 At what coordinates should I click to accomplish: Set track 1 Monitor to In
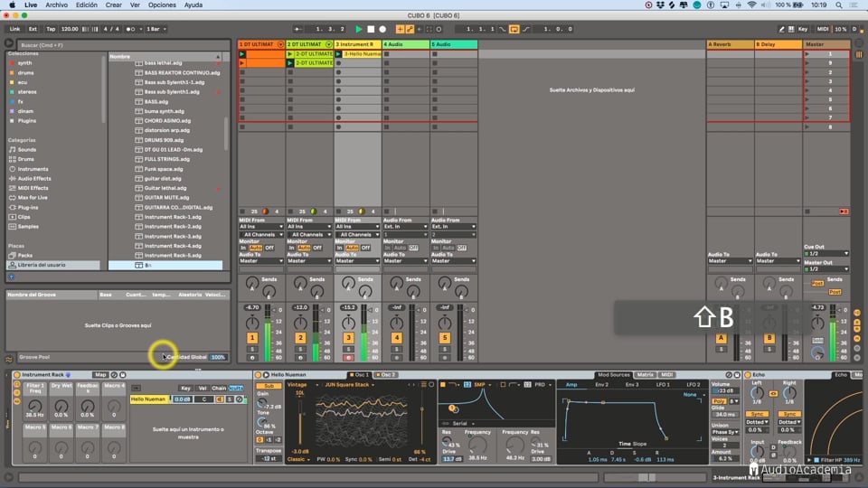click(x=243, y=248)
